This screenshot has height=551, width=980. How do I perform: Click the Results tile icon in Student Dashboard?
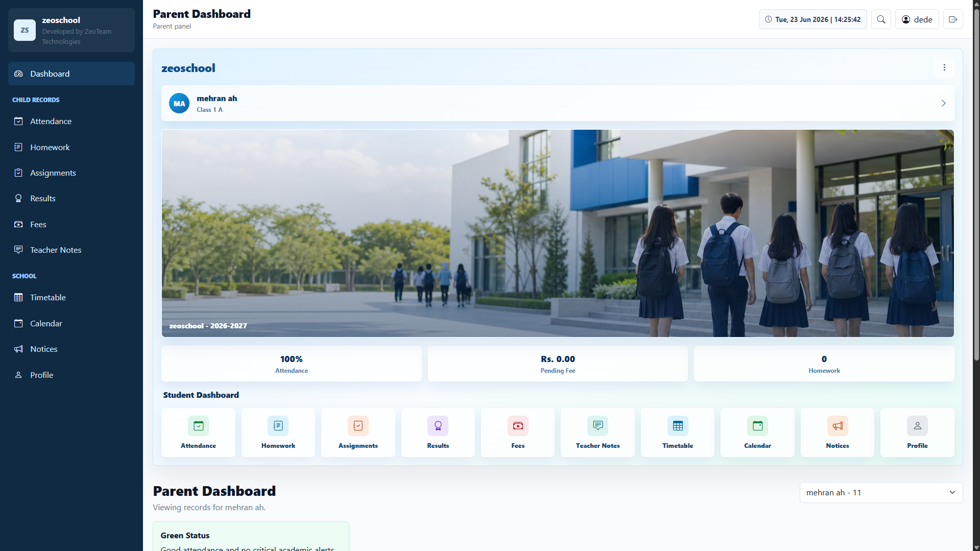pyautogui.click(x=438, y=425)
